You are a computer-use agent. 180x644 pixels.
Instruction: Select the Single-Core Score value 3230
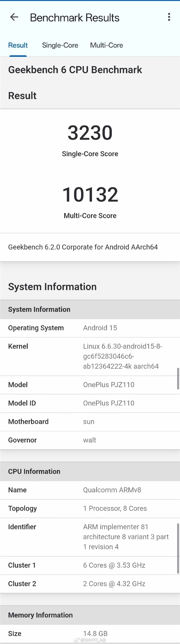click(x=90, y=133)
